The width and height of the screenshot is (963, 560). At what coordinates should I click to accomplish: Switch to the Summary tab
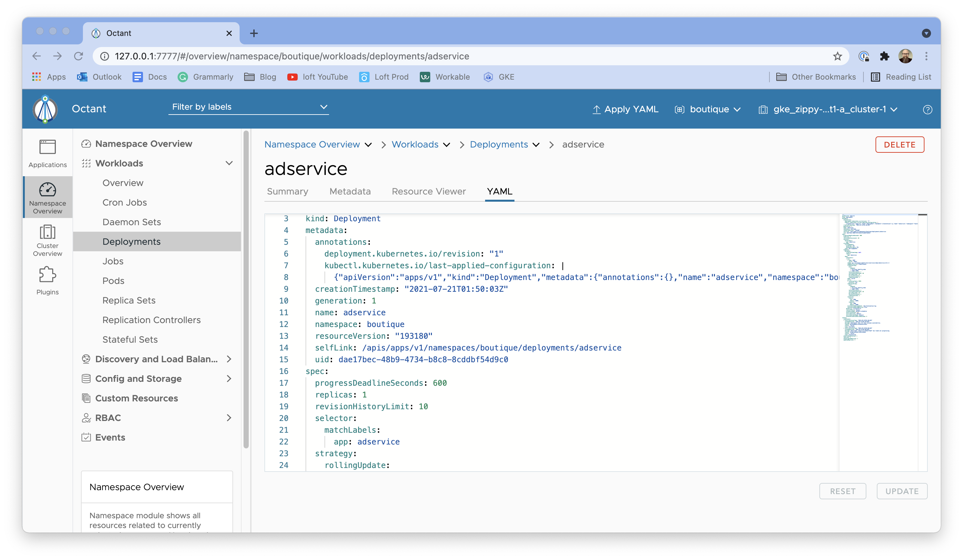[287, 191]
